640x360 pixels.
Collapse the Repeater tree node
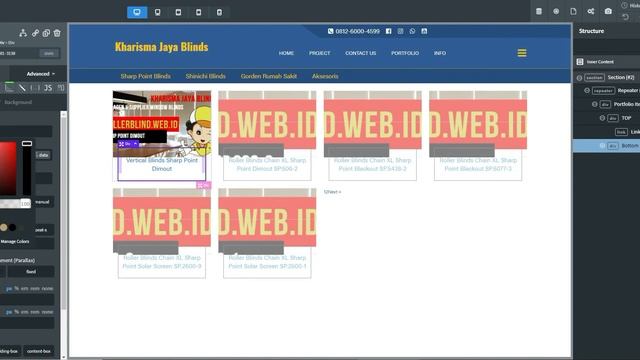pyautogui.click(x=587, y=91)
